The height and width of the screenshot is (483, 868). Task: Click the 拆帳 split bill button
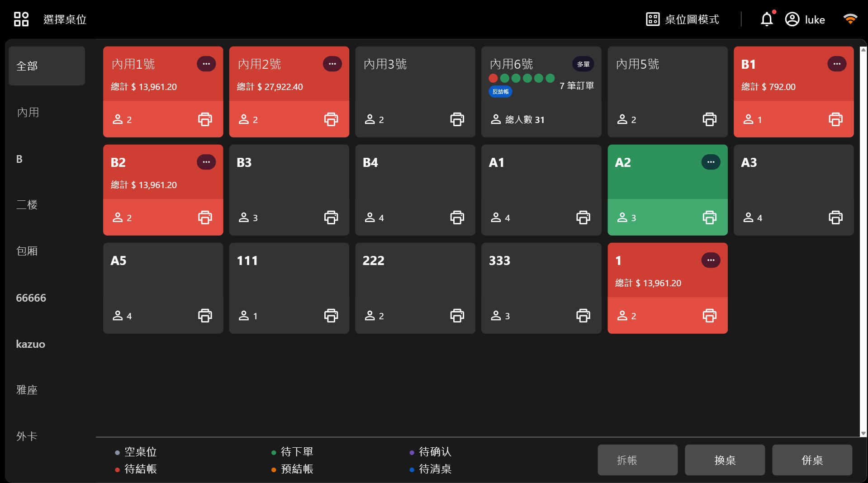(x=638, y=460)
